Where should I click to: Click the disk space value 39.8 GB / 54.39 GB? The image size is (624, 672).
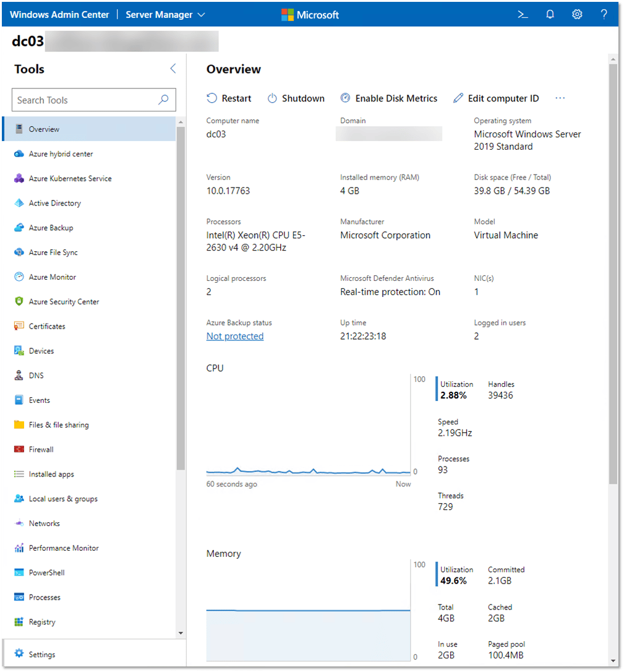coord(512,191)
